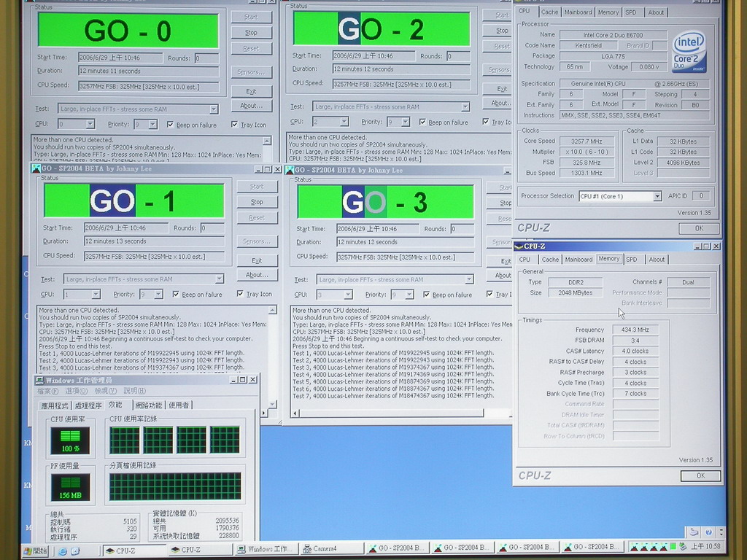Click the horizontal scrollbar left arrow in GO-3 window
Image resolution: width=747 pixels, height=560 pixels.
click(x=296, y=413)
